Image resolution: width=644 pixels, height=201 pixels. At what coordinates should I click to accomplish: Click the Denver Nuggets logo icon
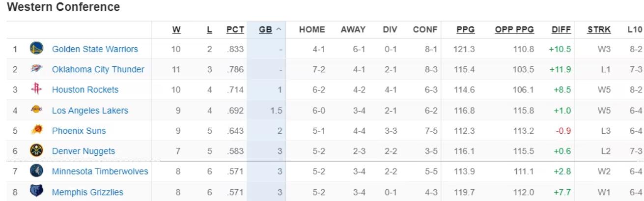point(36,151)
